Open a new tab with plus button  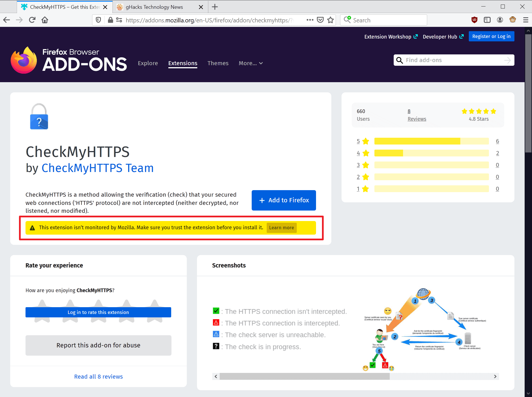tap(215, 7)
